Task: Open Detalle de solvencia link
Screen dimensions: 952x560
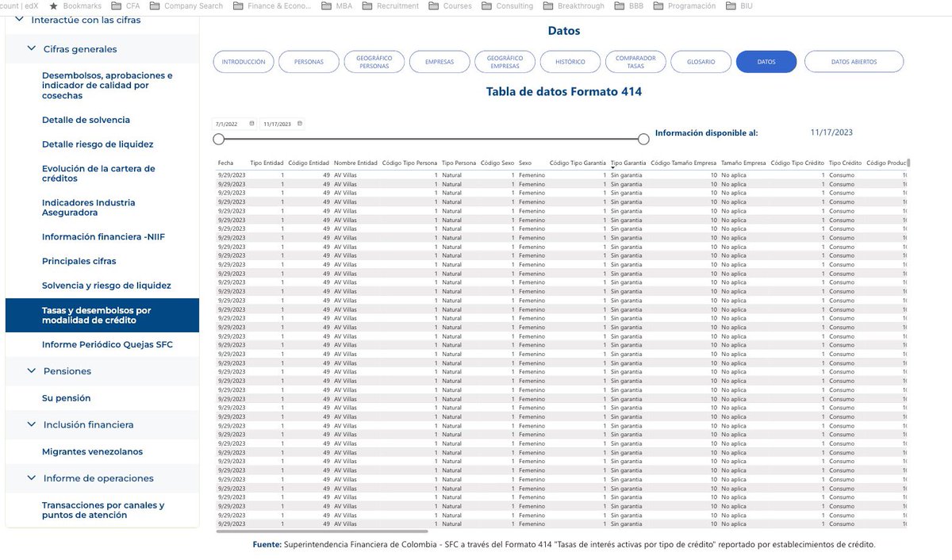Action: [86, 120]
